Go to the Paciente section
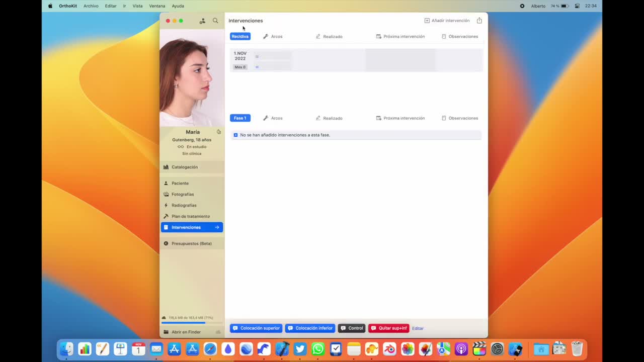The width and height of the screenshot is (644, 362). 192,183
